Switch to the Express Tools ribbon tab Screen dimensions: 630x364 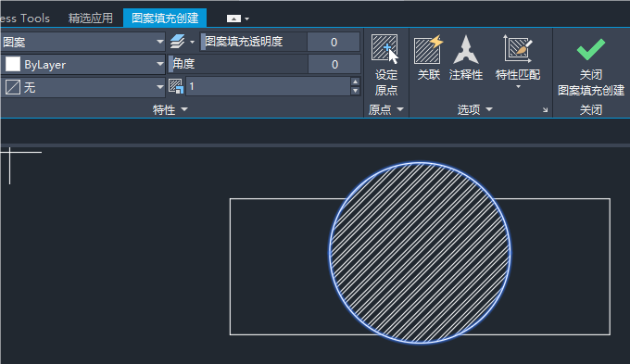coord(25,19)
